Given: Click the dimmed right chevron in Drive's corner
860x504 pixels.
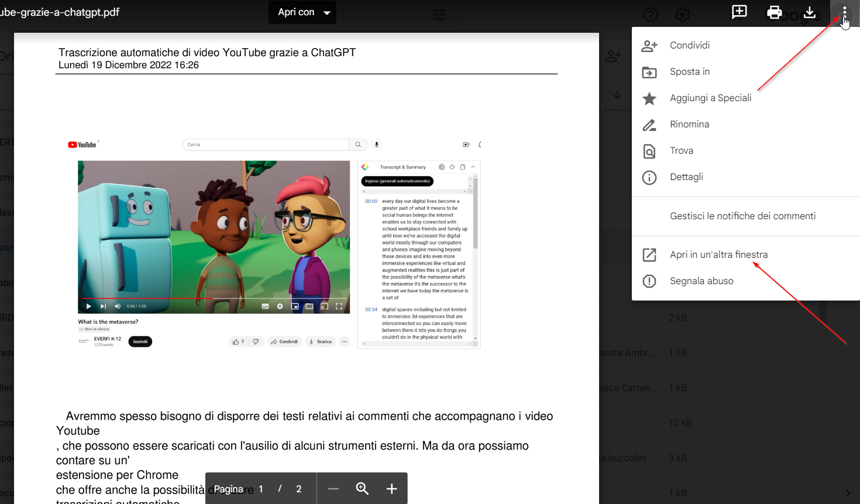Looking at the screenshot, I should pyautogui.click(x=848, y=493).
